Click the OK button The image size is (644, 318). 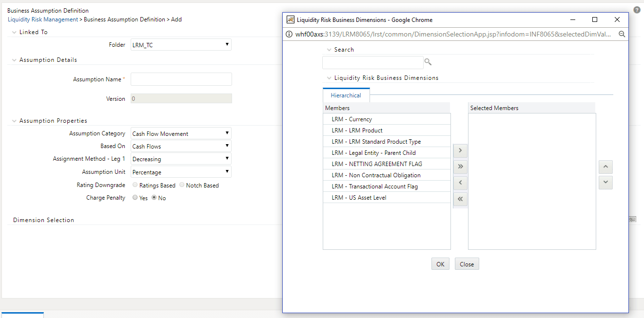[440, 264]
